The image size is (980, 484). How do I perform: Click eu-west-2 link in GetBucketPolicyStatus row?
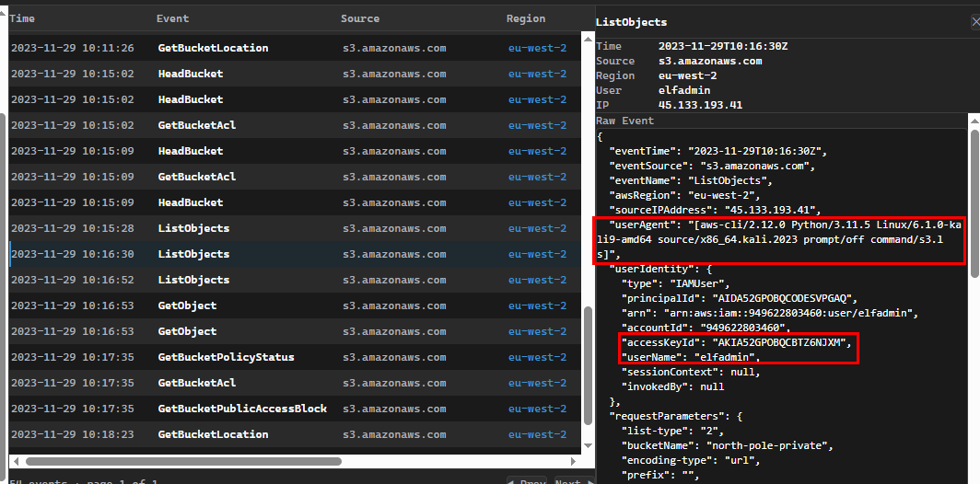point(537,357)
